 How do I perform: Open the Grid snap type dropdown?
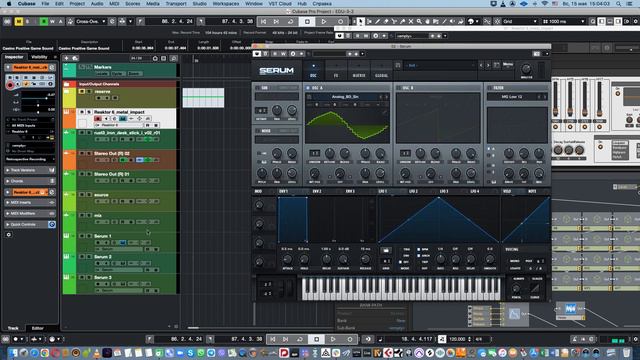520,21
